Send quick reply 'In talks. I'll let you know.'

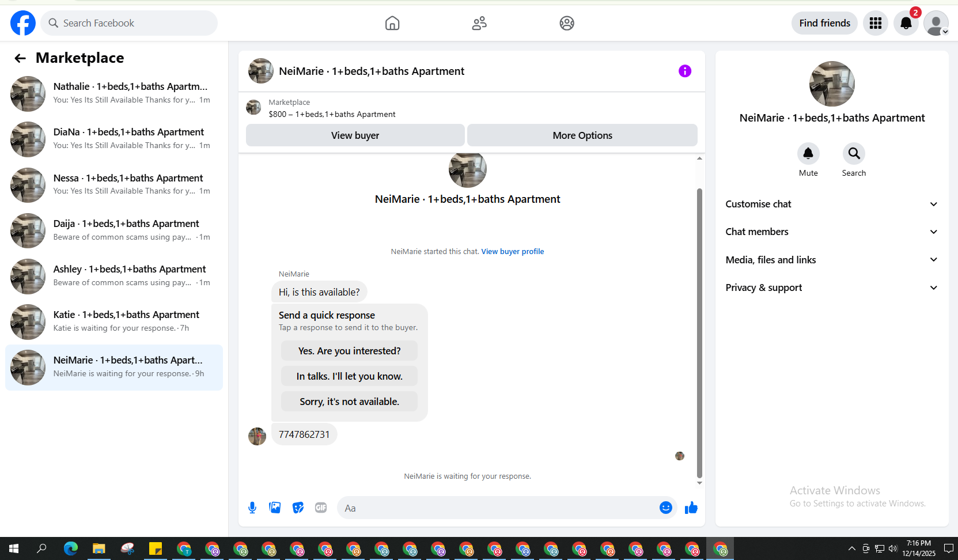[349, 376]
